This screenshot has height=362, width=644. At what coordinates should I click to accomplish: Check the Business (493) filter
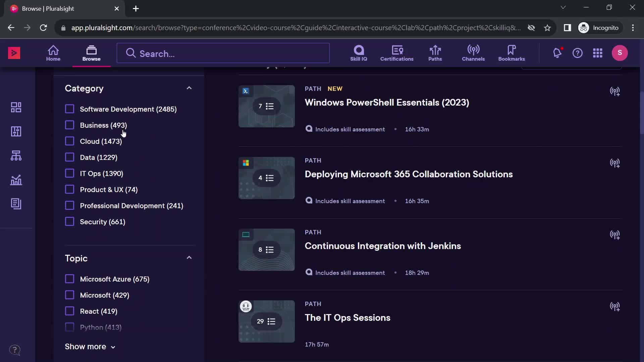pos(69,125)
